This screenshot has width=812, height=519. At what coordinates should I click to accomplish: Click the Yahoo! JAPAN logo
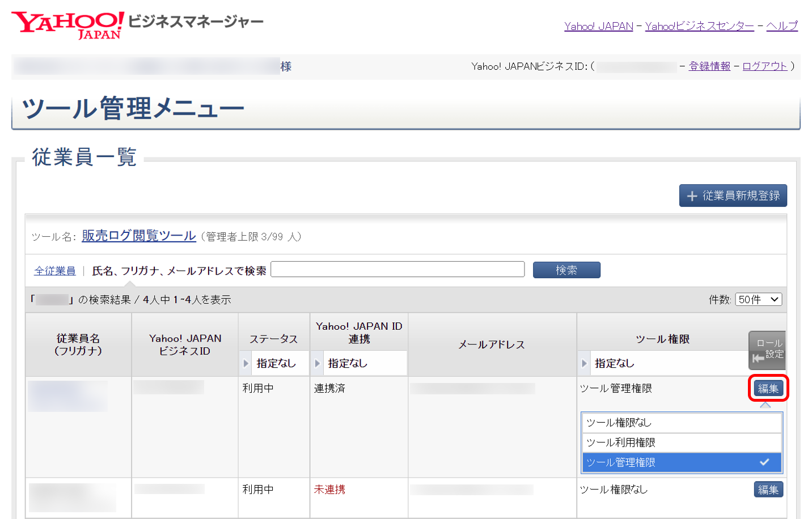(x=68, y=25)
